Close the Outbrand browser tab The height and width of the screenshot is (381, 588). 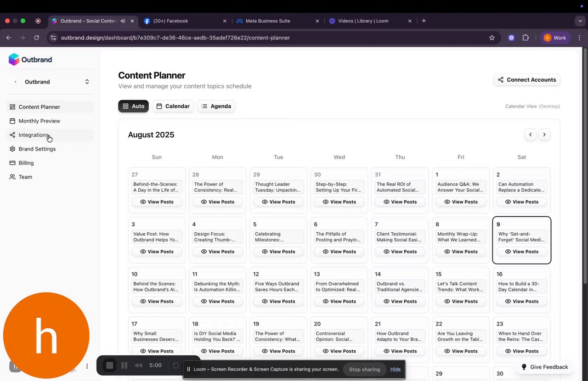coord(133,21)
